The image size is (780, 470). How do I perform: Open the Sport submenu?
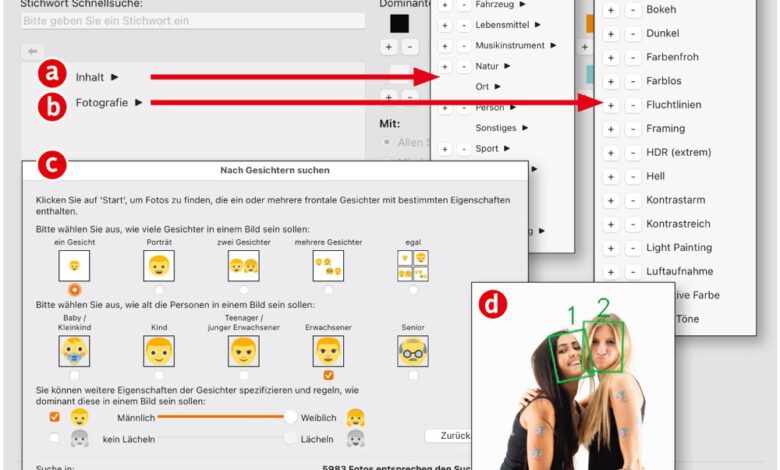(x=492, y=149)
